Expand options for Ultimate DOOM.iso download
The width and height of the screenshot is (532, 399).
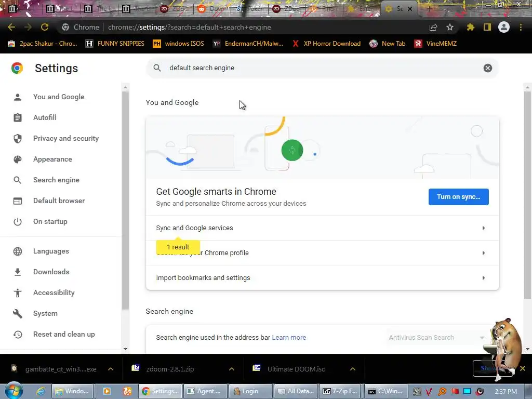click(x=353, y=369)
